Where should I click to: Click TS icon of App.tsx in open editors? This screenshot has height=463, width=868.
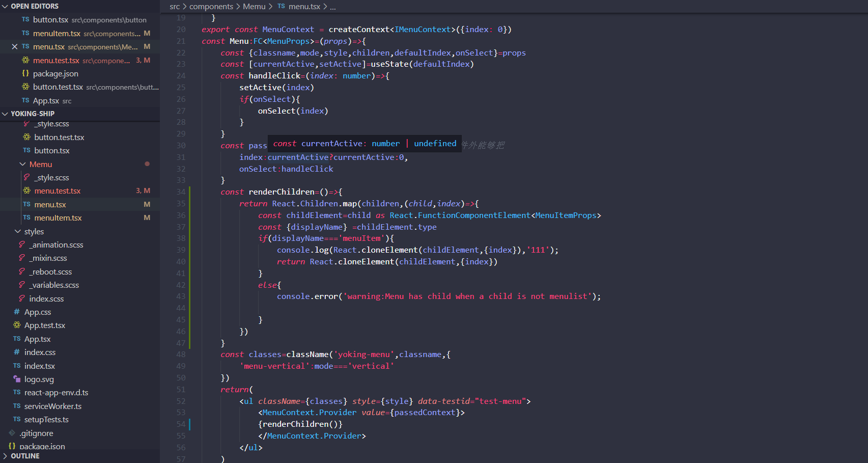point(25,100)
